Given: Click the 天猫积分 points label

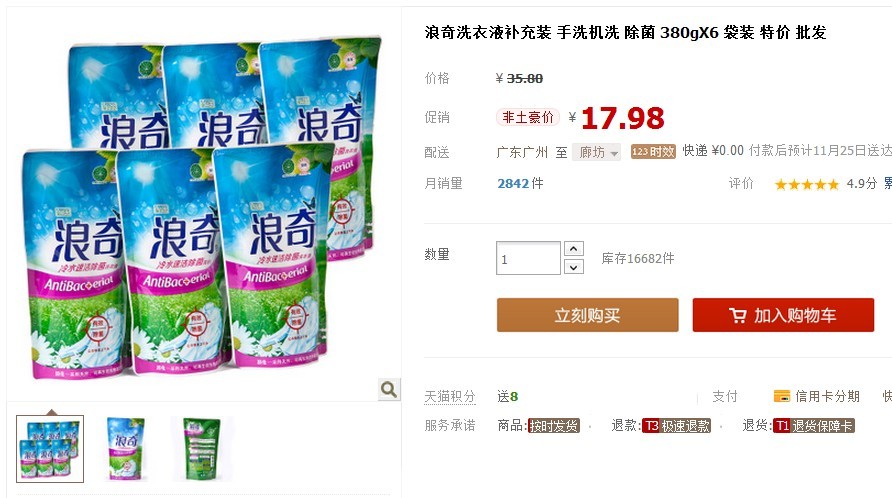Looking at the screenshot, I should point(450,396).
